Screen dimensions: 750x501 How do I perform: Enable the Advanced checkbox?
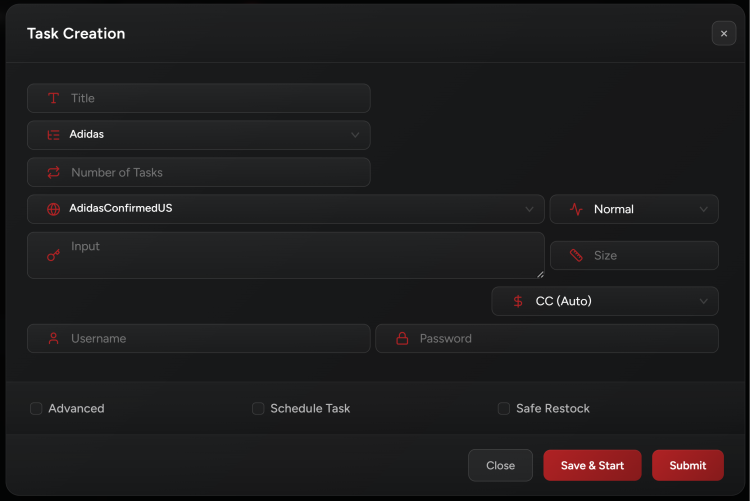(36, 408)
